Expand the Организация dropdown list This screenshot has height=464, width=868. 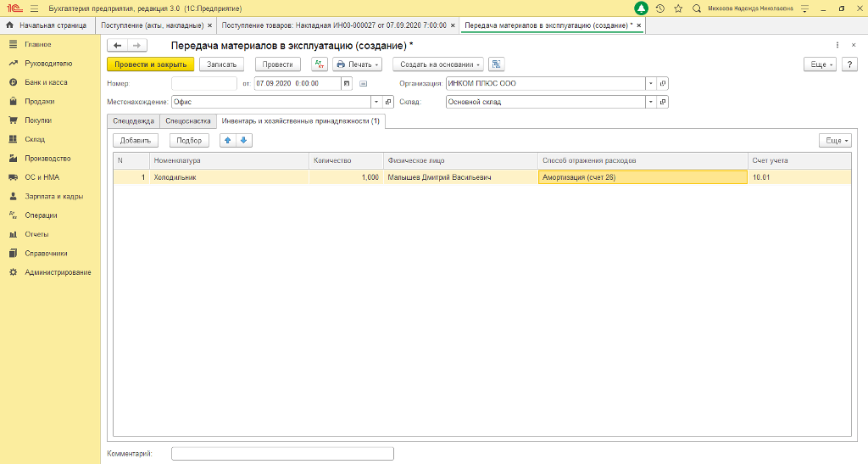coord(650,83)
